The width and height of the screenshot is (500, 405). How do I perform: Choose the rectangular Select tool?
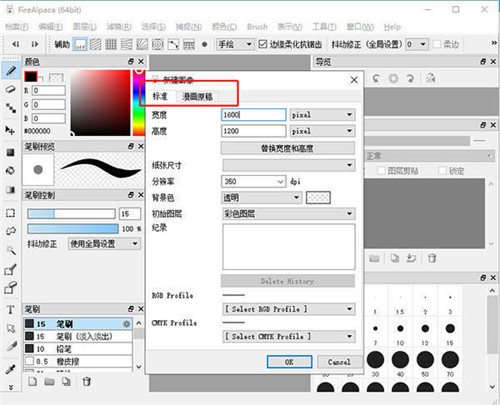(10, 213)
